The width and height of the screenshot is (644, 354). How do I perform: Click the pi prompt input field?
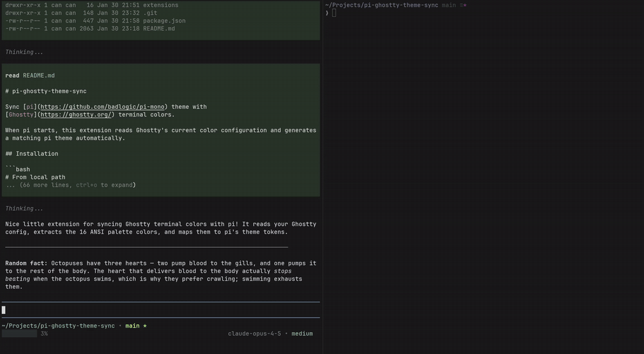(160, 310)
